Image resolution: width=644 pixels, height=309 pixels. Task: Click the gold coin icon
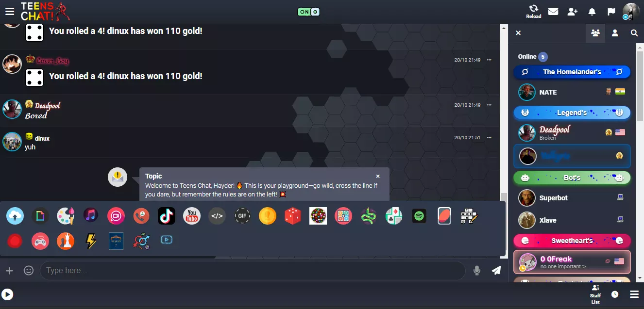(x=268, y=216)
